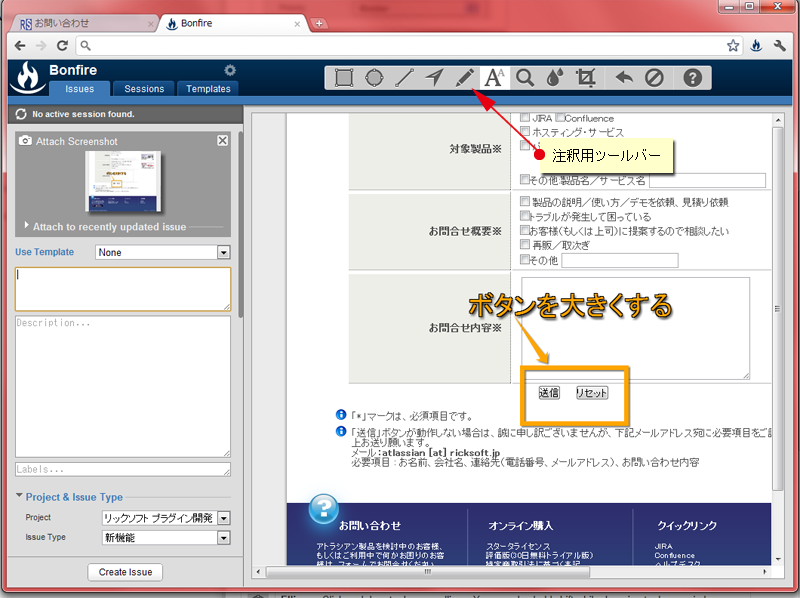Click the issue panel's vertical scrollbar

[x=240, y=225]
